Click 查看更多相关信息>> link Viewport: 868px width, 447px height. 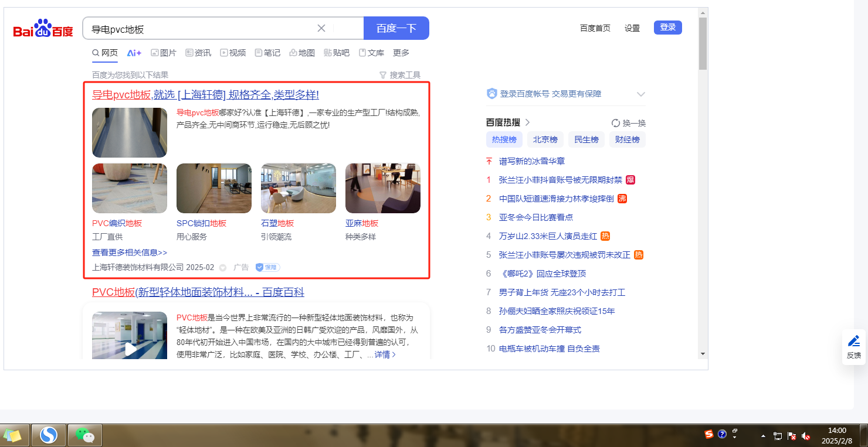(130, 252)
